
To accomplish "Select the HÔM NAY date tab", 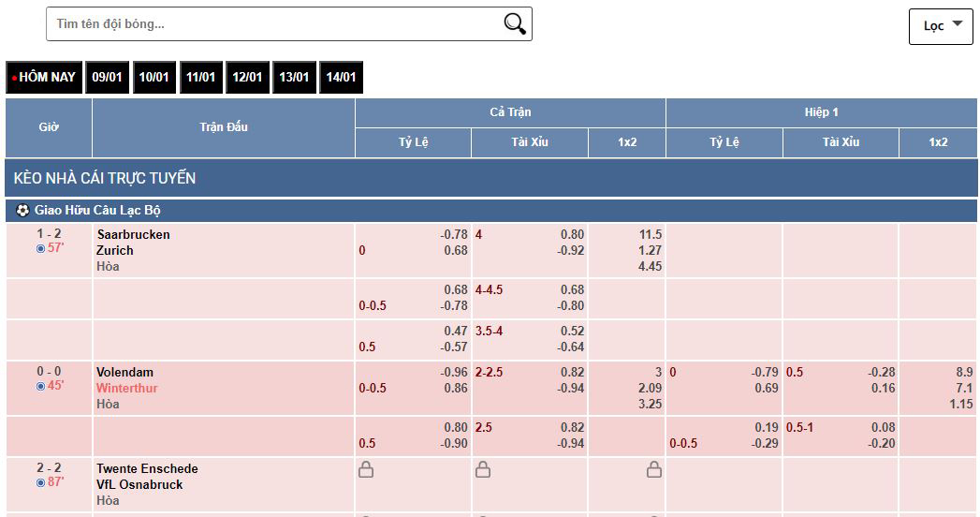I will [44, 78].
